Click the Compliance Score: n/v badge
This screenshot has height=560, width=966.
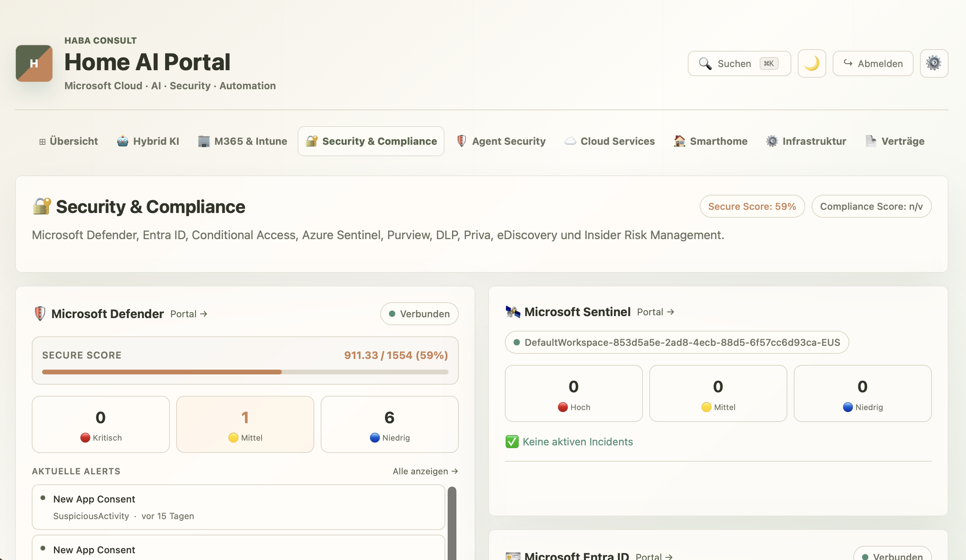click(872, 206)
